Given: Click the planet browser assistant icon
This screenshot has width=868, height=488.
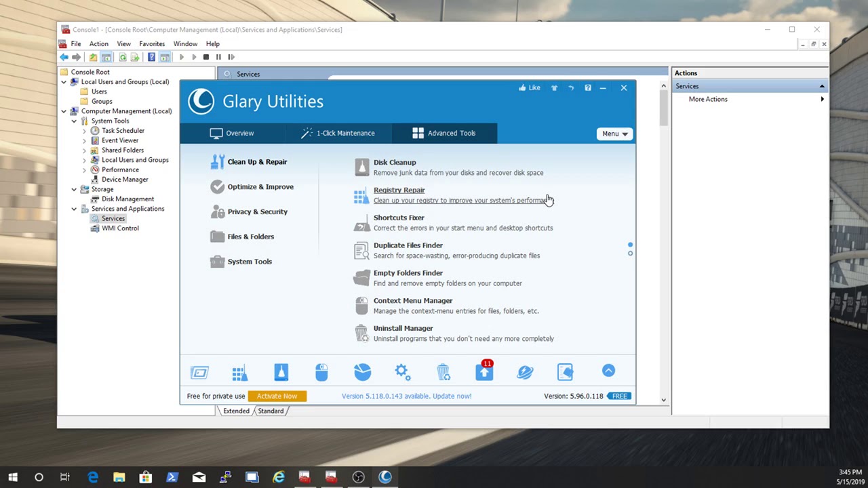Looking at the screenshot, I should 525,371.
